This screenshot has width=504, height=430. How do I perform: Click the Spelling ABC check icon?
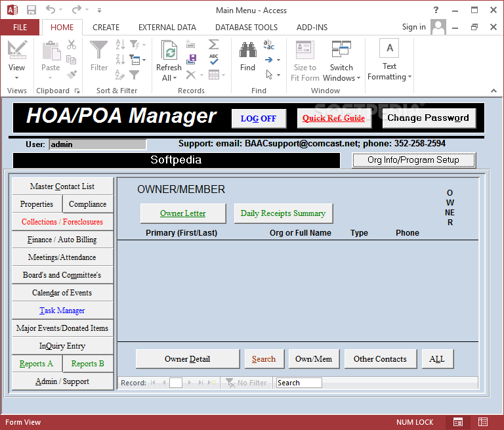click(x=214, y=60)
